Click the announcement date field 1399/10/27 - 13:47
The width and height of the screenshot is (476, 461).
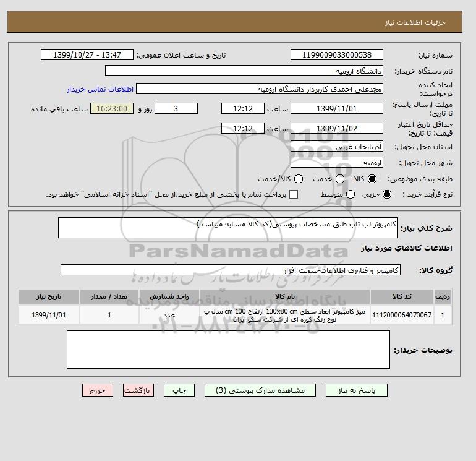(87, 54)
